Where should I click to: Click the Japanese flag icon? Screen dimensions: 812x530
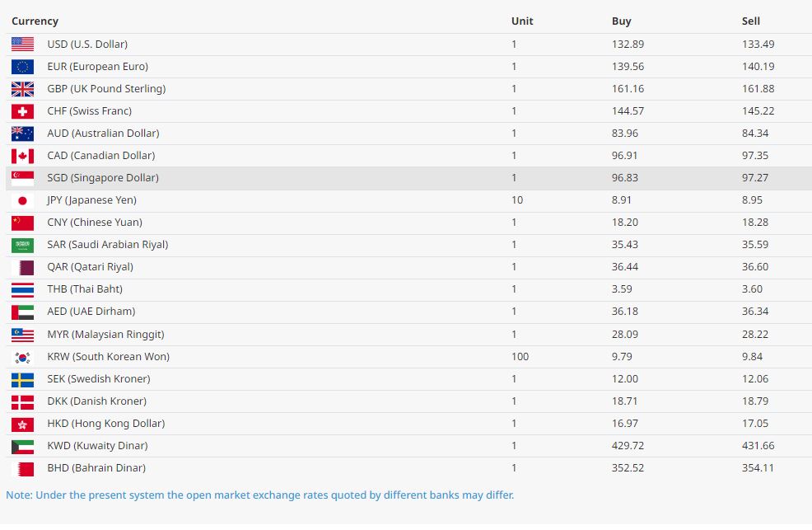point(22,200)
